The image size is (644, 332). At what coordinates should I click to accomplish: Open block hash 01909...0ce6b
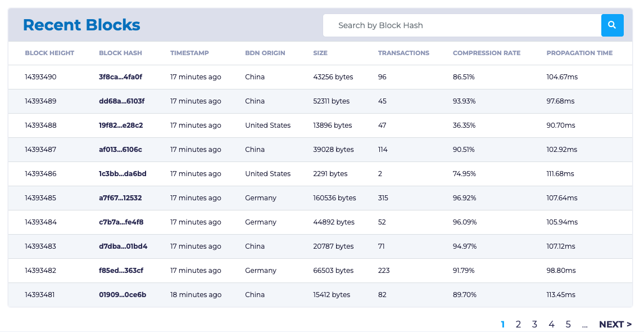tap(123, 295)
